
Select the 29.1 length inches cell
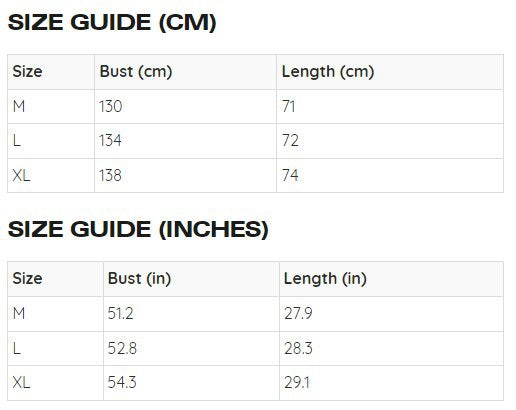[x=391, y=383]
